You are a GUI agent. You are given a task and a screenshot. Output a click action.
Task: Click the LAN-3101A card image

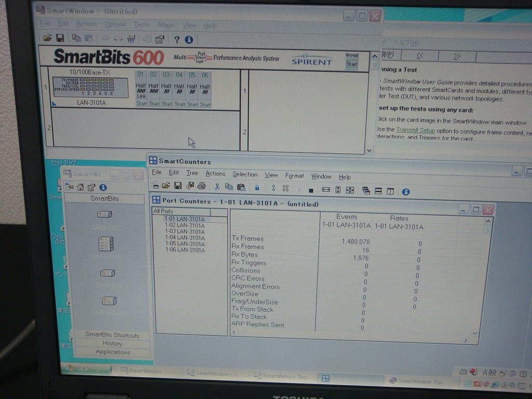(x=90, y=87)
